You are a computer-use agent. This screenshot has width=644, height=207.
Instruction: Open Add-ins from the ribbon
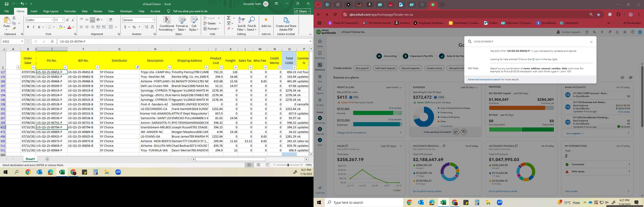click(266, 22)
